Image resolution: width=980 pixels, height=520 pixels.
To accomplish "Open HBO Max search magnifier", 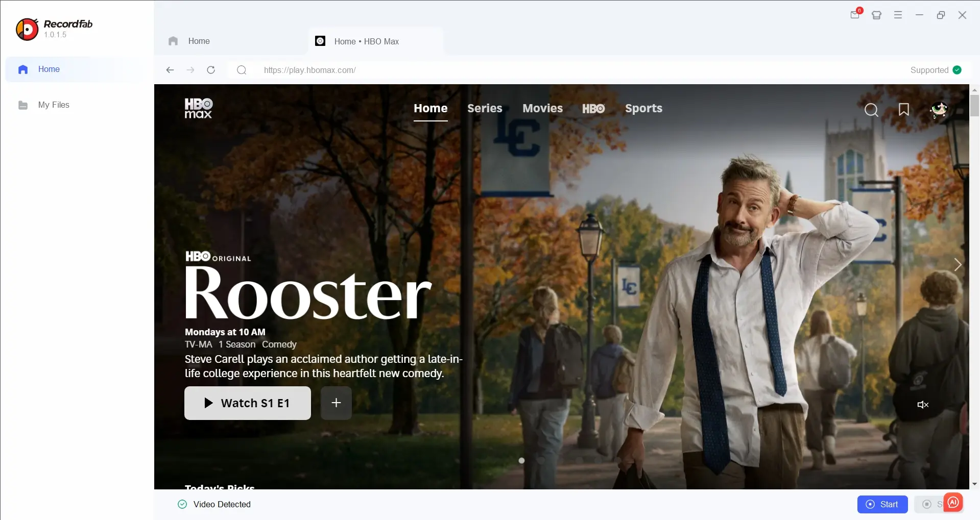I will [871, 110].
